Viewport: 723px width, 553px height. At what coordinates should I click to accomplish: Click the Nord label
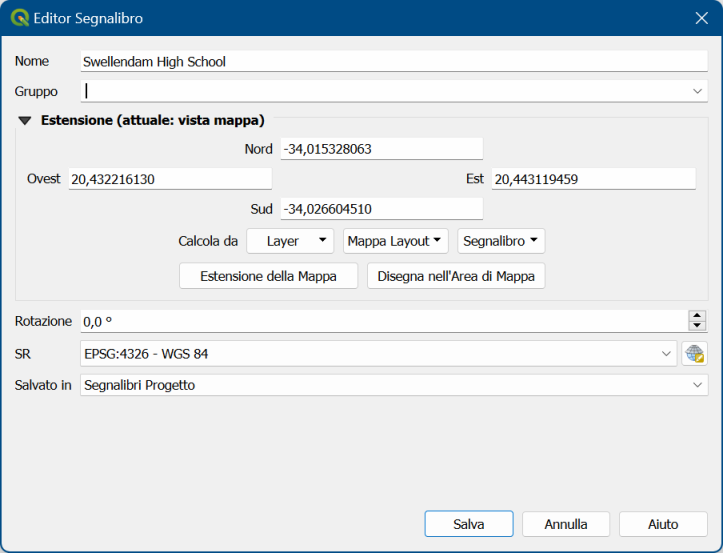tap(259, 149)
